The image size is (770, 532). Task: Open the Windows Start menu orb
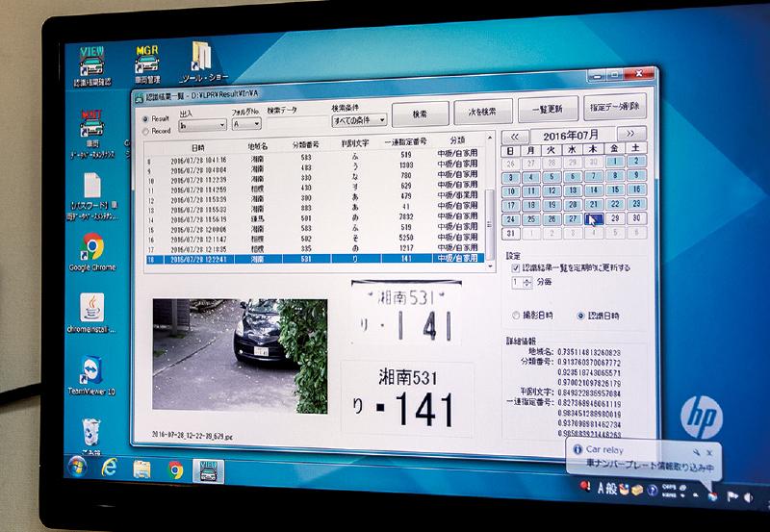pos(71,470)
